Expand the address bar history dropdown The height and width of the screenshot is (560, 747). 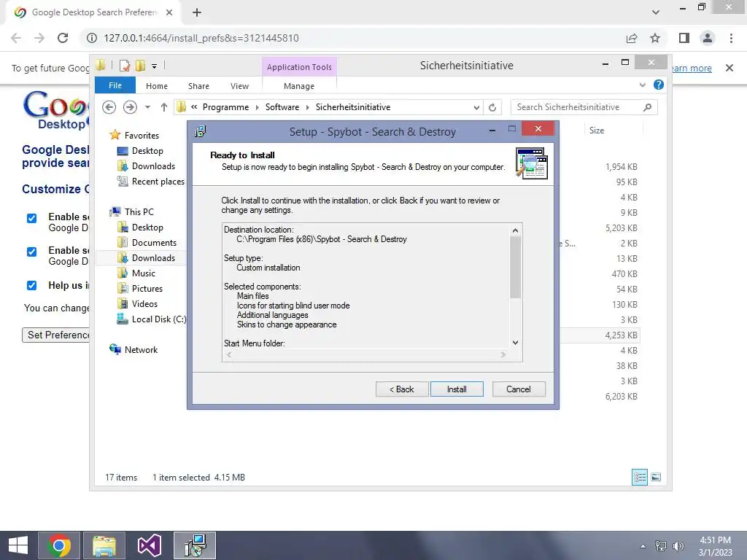tap(476, 108)
